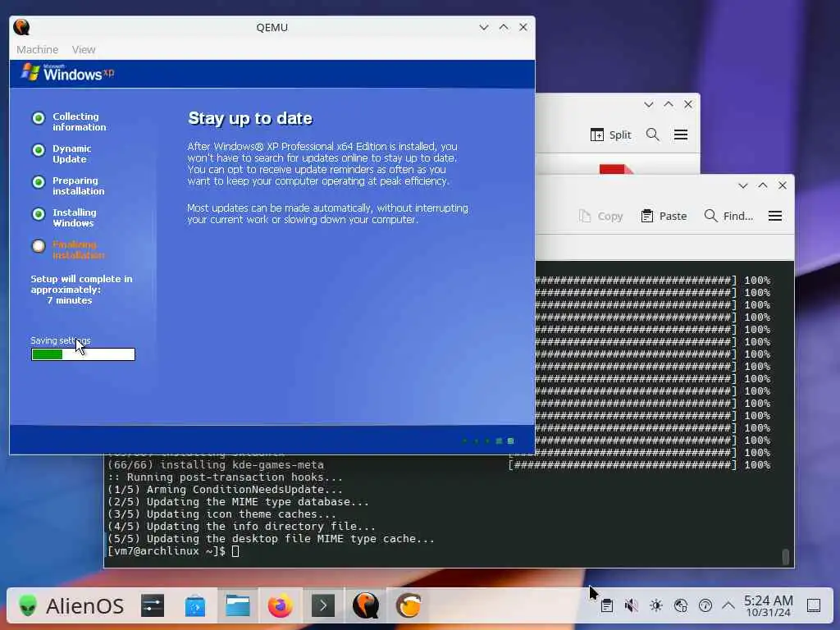The width and height of the screenshot is (840, 630).
Task: Click the Preparing installation step indicator
Action: pos(39,182)
